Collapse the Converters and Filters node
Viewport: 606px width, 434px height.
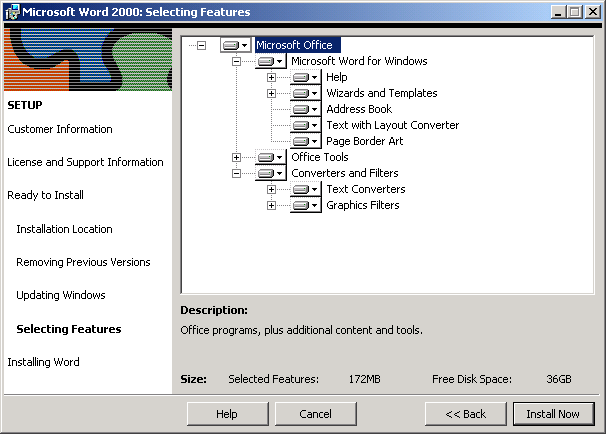click(x=236, y=174)
